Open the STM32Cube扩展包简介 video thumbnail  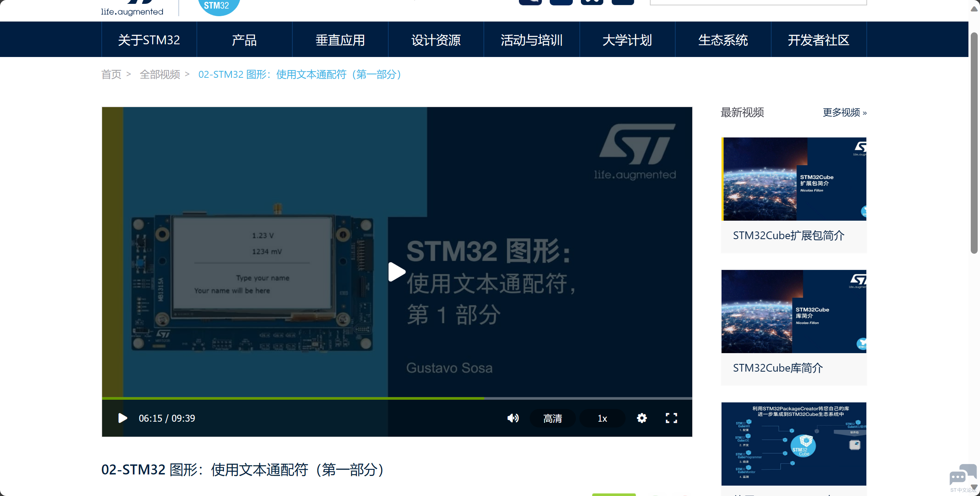point(794,179)
